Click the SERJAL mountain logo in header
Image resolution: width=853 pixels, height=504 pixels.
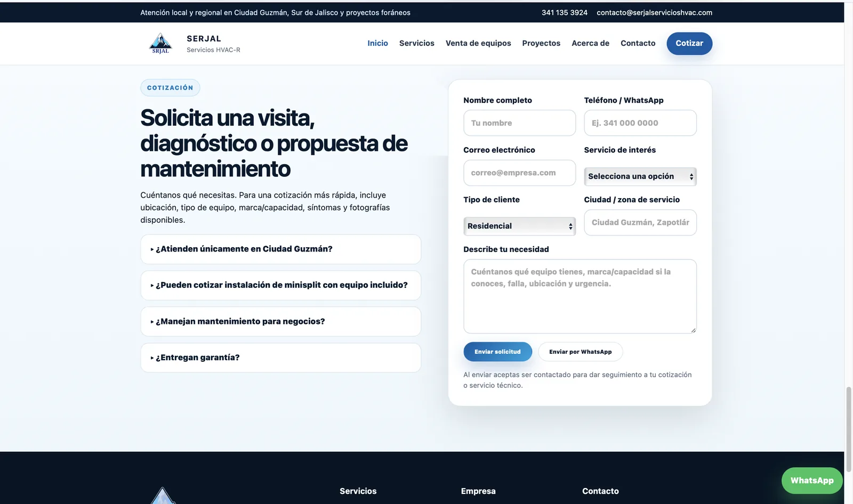[160, 43]
